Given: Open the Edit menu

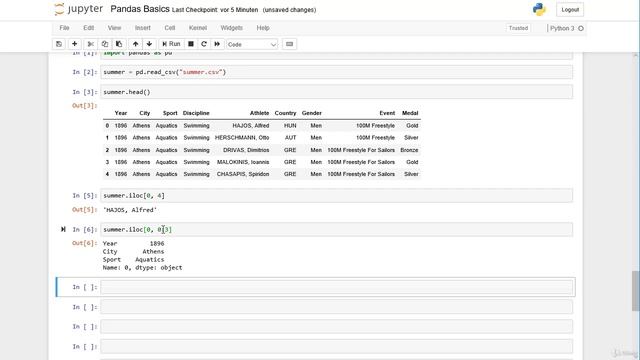Looking at the screenshot, I should click(x=89, y=28).
